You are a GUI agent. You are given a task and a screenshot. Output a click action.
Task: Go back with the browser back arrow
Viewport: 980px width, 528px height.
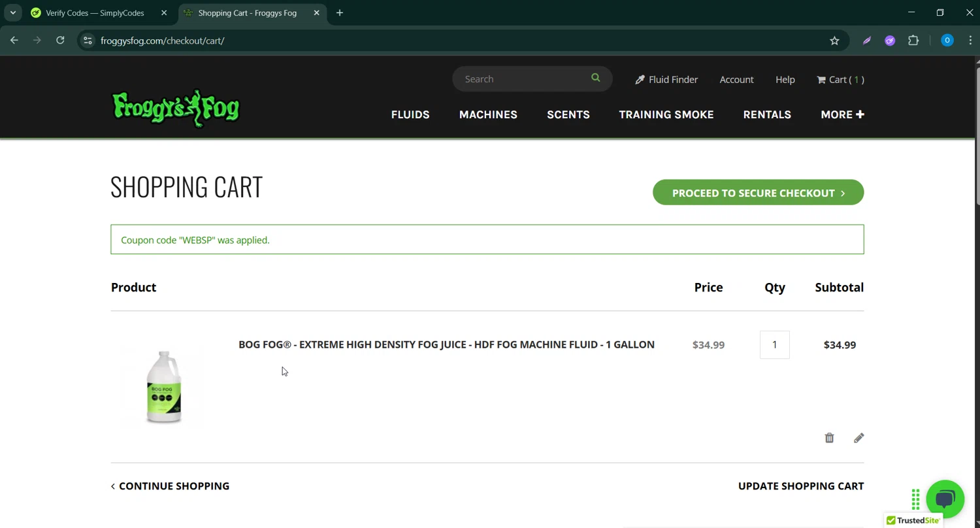(14, 41)
